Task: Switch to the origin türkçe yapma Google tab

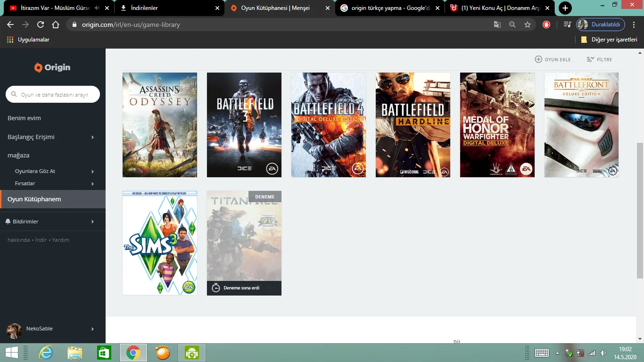Action: click(390, 8)
